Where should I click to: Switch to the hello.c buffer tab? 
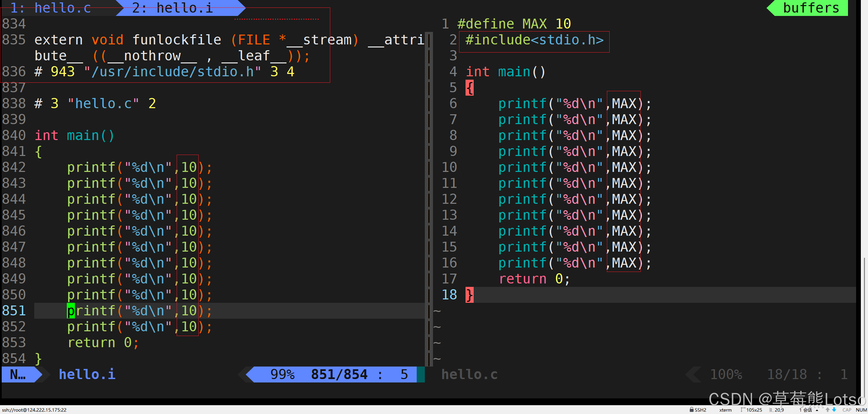pos(51,8)
